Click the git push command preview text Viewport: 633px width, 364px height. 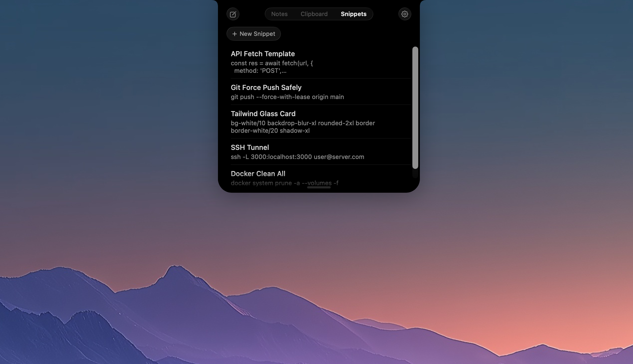click(287, 97)
